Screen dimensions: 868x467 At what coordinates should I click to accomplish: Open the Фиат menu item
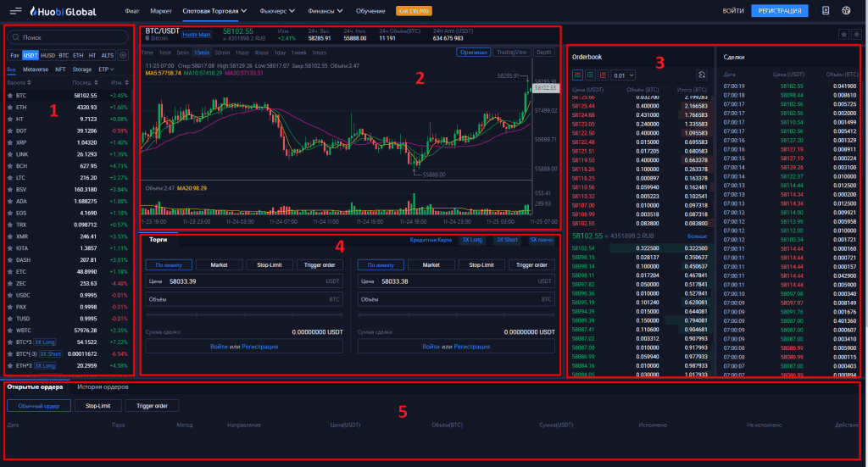tap(131, 11)
